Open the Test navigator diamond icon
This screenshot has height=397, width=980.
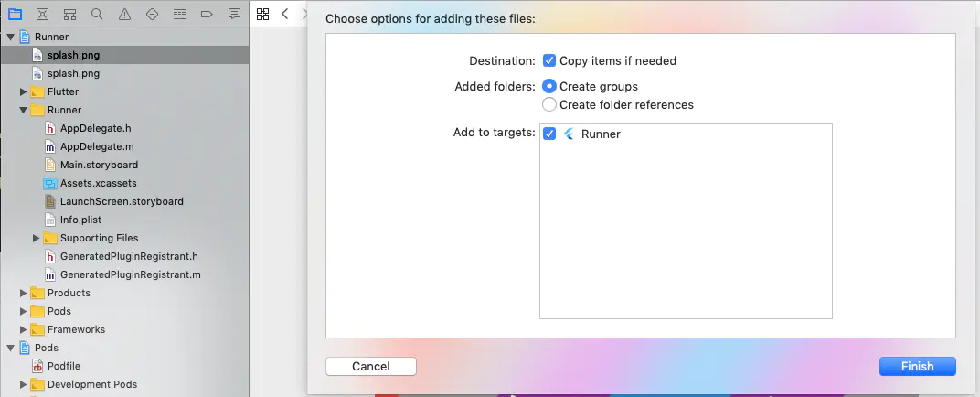[152, 14]
